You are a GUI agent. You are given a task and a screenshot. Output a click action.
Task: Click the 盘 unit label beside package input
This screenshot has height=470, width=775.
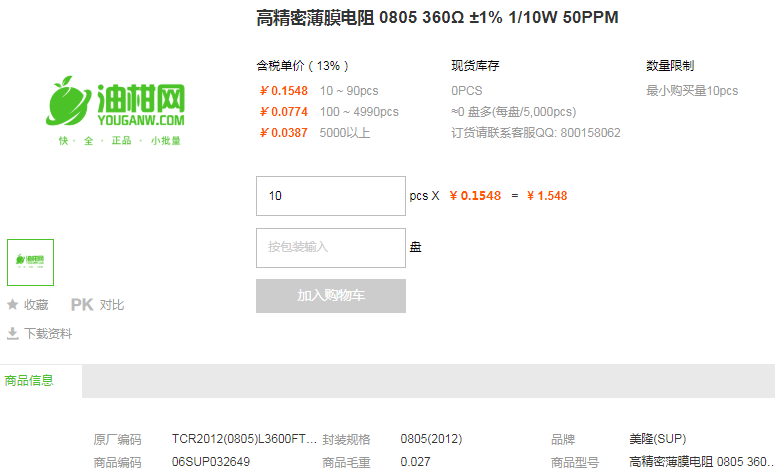click(415, 248)
